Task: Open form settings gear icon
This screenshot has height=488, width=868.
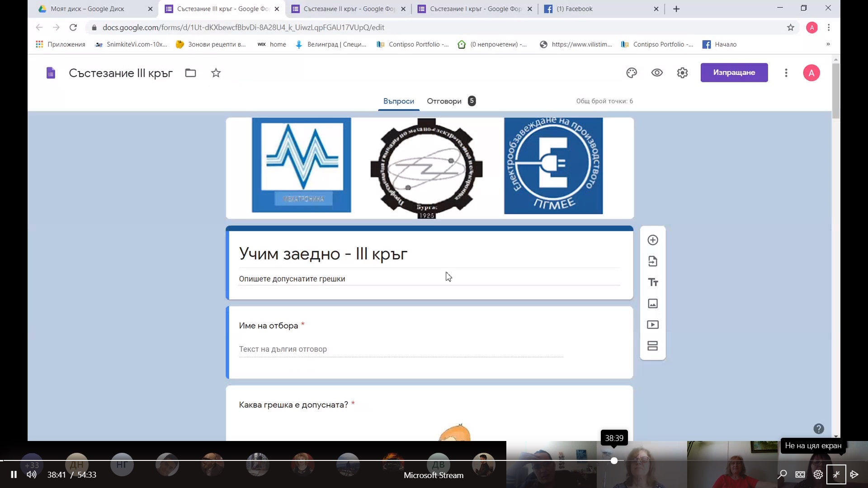Action: point(682,73)
